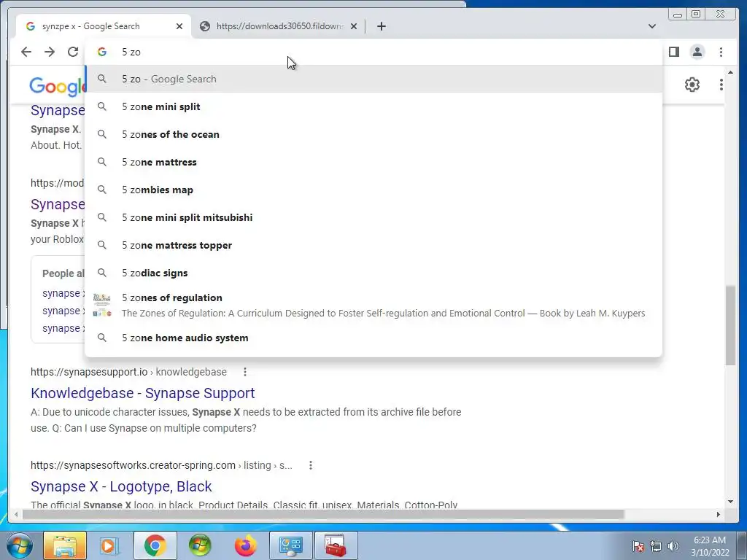Click the Google logo on results page
This screenshot has width=747, height=560.
pos(57,86)
